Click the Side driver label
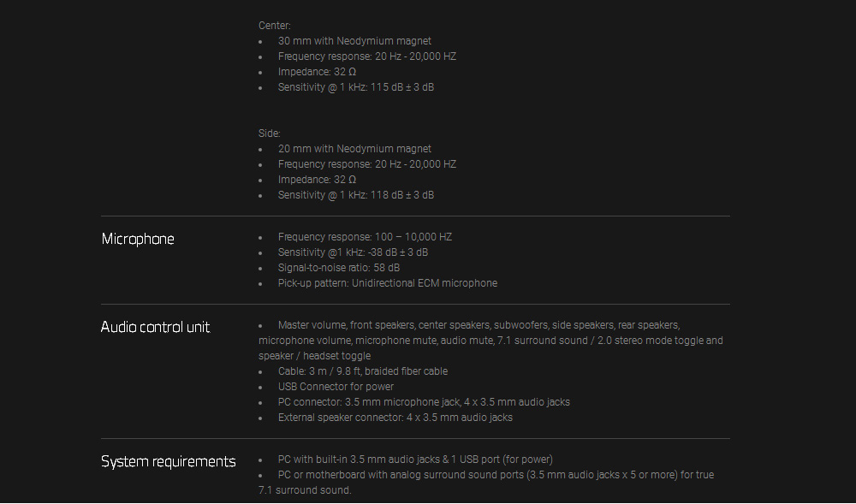The image size is (856, 504). [x=269, y=133]
